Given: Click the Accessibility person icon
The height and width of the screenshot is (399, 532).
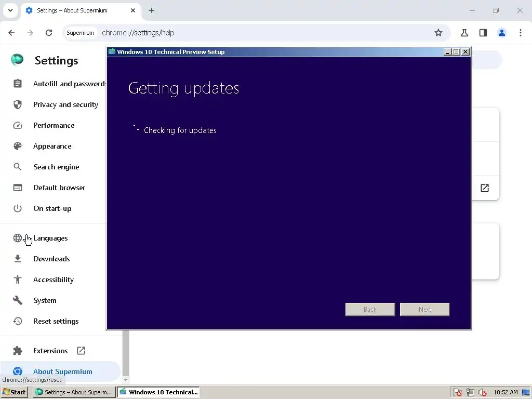Looking at the screenshot, I should pyautogui.click(x=18, y=280).
